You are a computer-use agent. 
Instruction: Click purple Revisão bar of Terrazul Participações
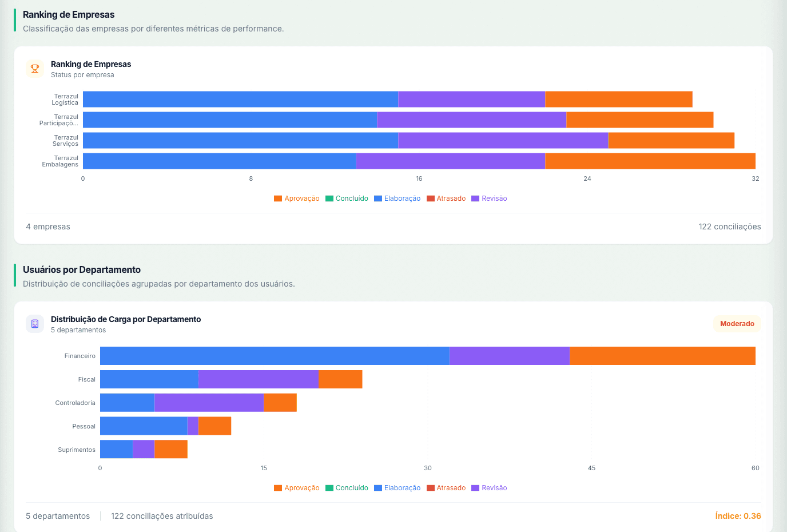pos(472,120)
